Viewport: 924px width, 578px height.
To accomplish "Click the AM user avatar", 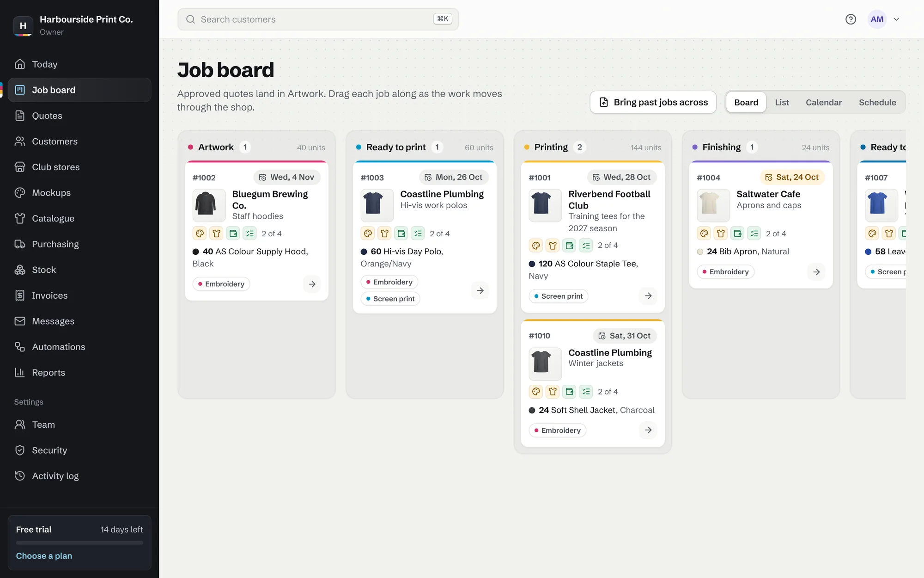I will pyautogui.click(x=877, y=19).
